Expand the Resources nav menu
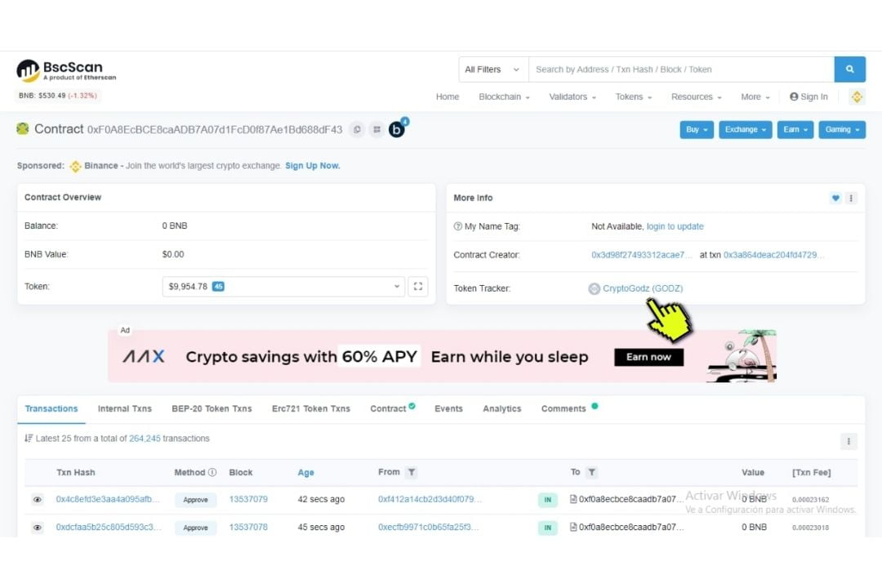882x588 pixels. (x=697, y=97)
